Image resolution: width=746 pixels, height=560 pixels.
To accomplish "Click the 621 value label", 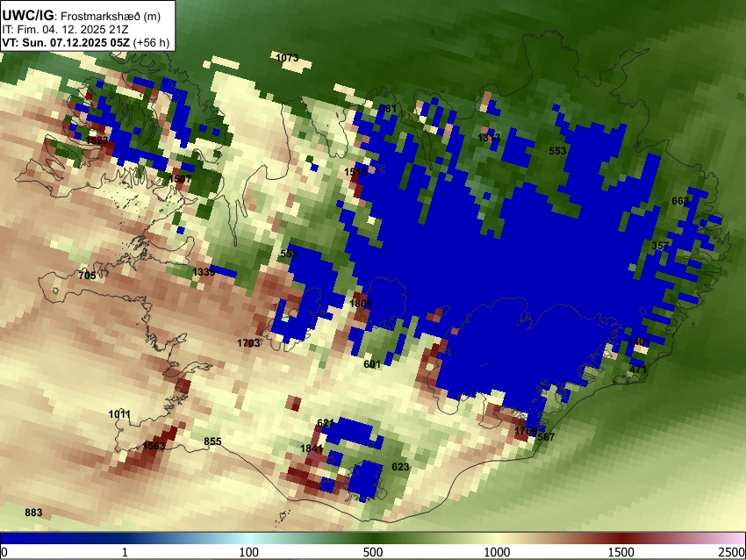I will tap(326, 423).
